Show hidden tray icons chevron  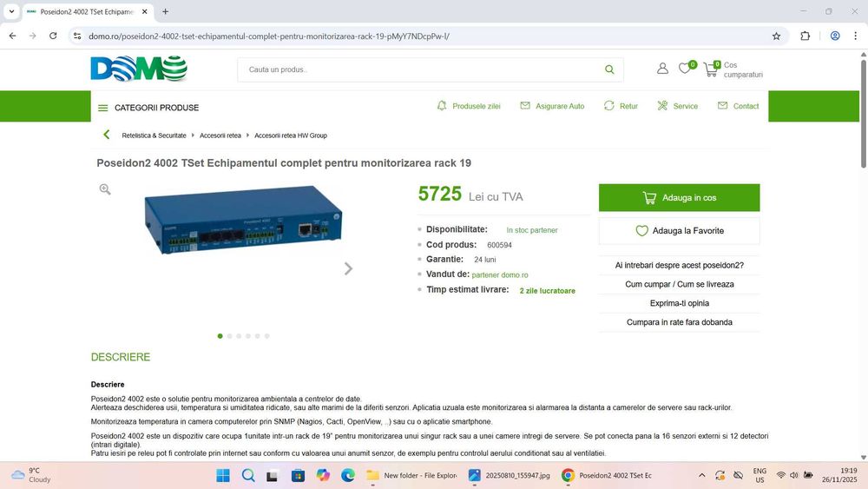point(702,475)
